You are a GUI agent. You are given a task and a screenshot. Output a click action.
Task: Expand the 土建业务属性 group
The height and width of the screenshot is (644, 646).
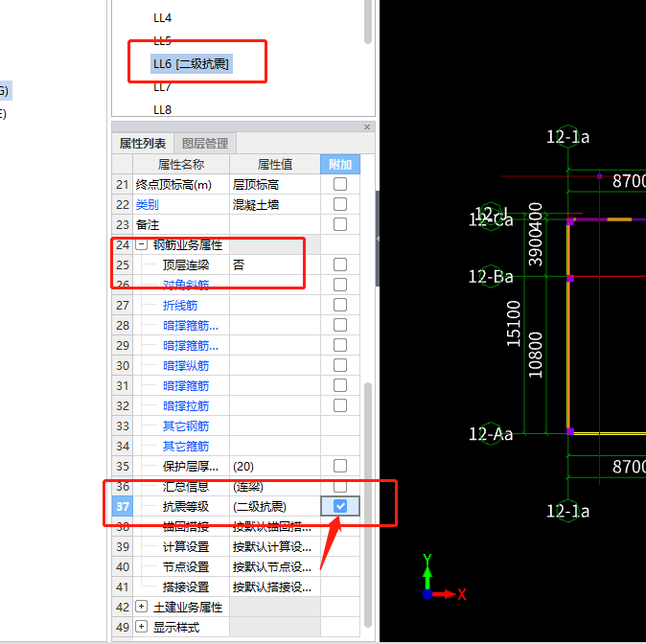click(141, 607)
